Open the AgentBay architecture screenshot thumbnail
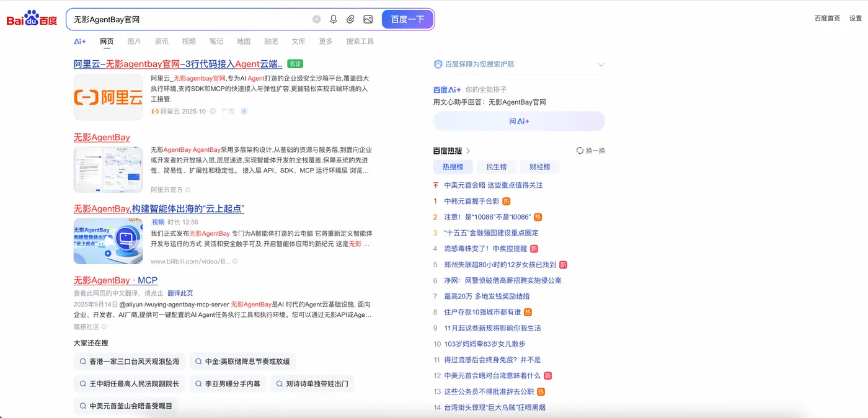The width and height of the screenshot is (868, 418). 108,169
